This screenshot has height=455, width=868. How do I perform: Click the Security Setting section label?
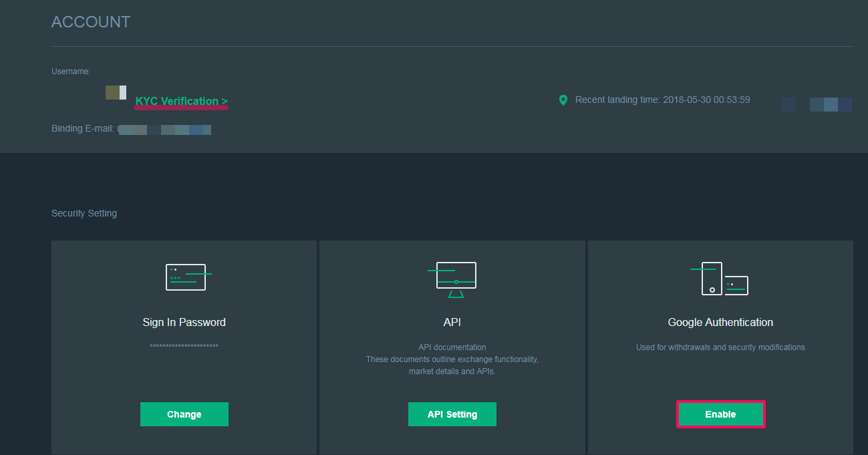click(84, 213)
